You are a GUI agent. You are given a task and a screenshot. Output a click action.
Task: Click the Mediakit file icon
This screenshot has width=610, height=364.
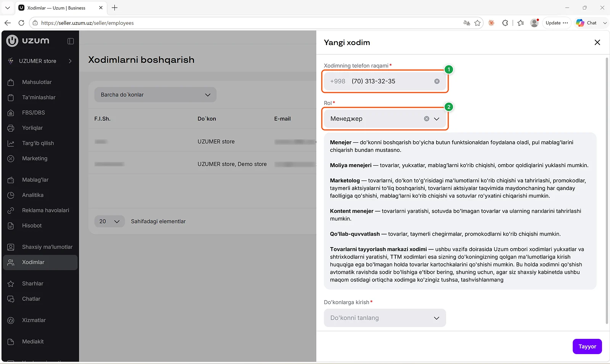pyautogui.click(x=11, y=342)
